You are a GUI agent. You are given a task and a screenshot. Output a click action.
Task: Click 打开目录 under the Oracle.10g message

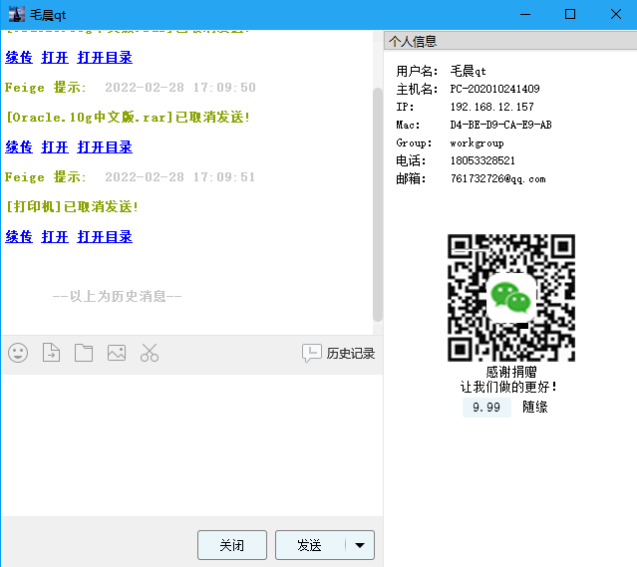(105, 147)
